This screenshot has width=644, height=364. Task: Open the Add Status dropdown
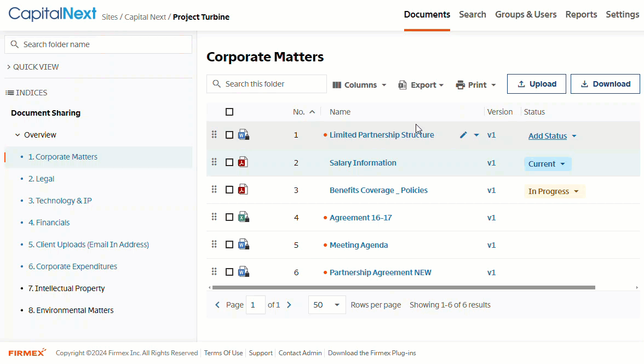552,136
